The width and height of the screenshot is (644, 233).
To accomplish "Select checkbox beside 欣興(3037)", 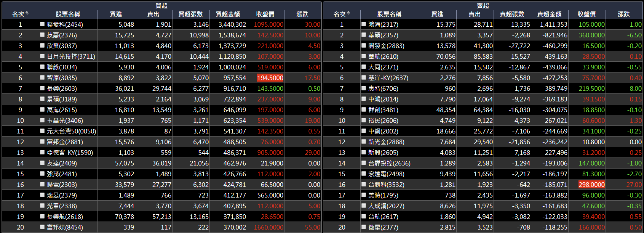I will (x=42, y=45).
